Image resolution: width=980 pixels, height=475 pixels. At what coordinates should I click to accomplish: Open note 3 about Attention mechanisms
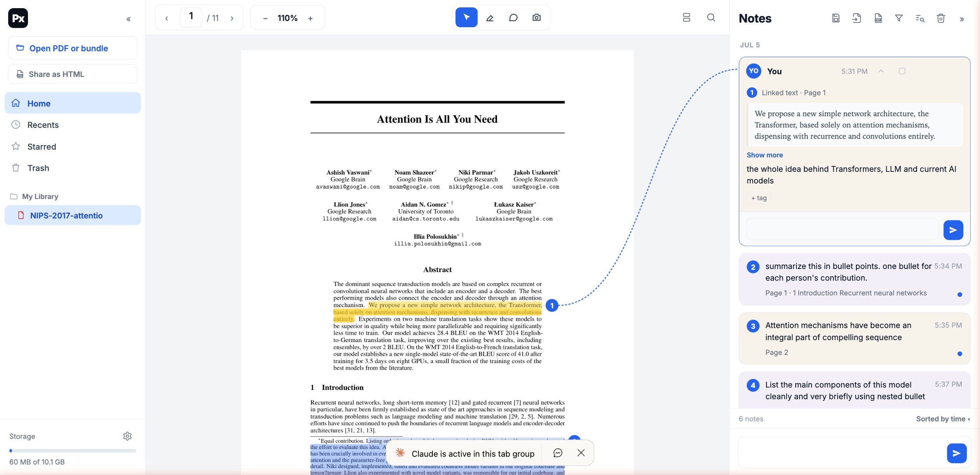tap(854, 338)
